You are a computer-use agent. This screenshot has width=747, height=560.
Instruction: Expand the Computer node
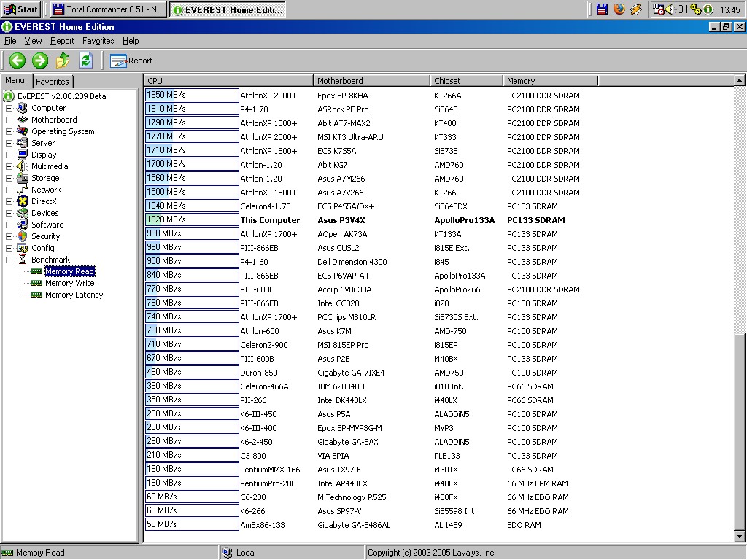point(9,108)
